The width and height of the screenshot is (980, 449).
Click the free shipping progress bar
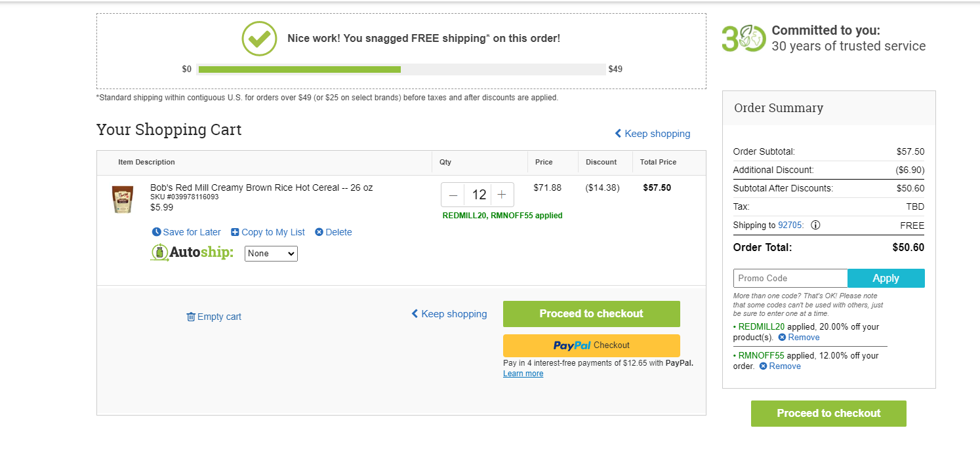401,69
